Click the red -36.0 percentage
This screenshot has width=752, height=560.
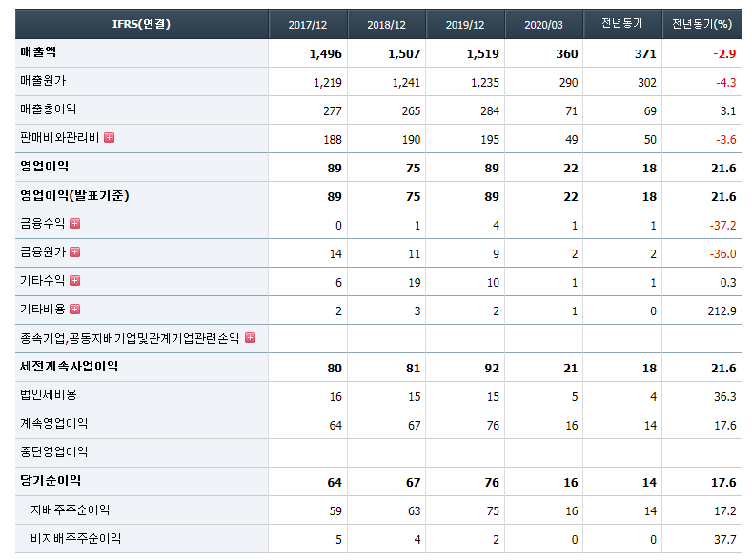coord(722,254)
